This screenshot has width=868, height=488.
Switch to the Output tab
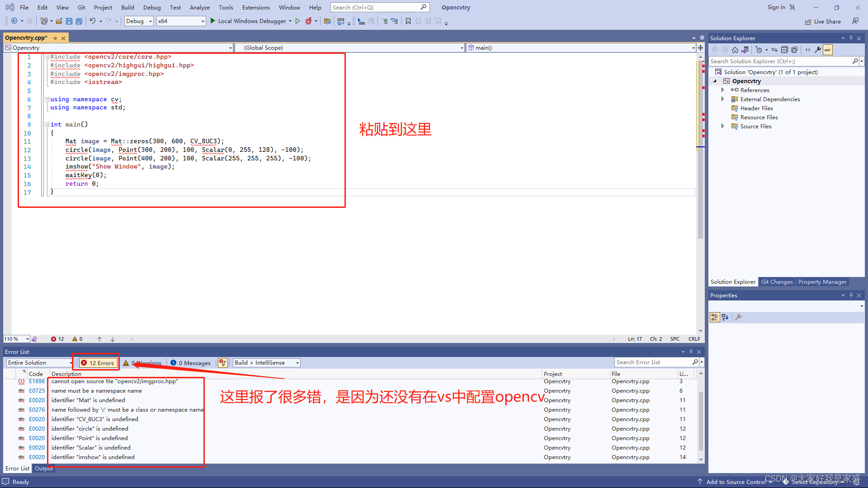point(43,468)
